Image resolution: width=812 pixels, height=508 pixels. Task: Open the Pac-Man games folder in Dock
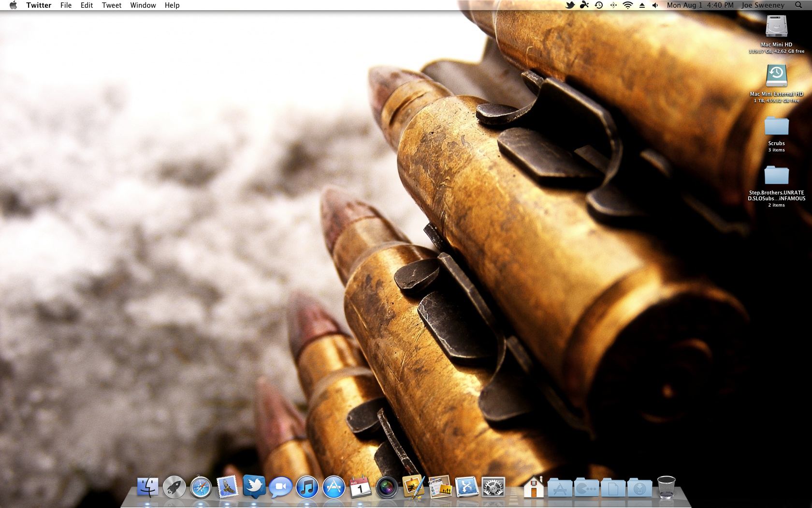click(x=587, y=487)
